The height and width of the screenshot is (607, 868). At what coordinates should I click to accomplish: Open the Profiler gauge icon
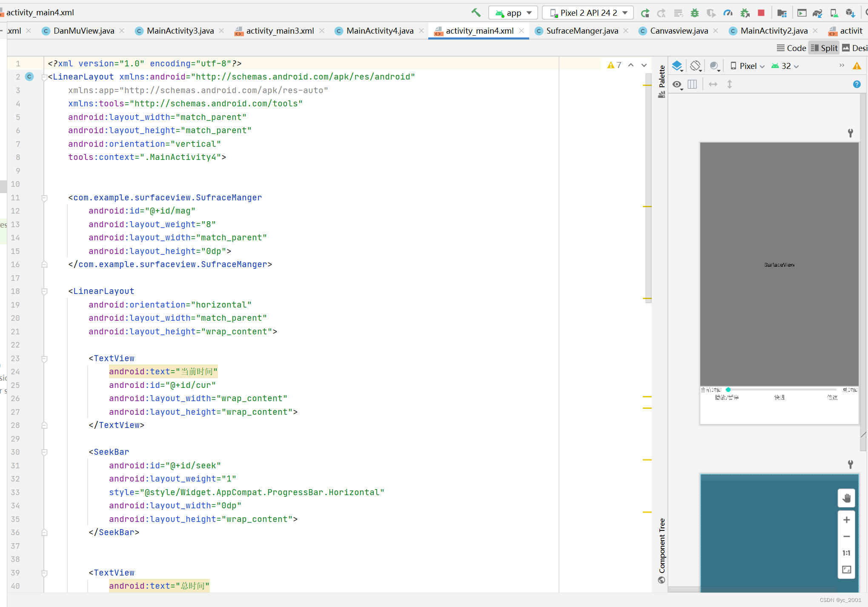(728, 13)
